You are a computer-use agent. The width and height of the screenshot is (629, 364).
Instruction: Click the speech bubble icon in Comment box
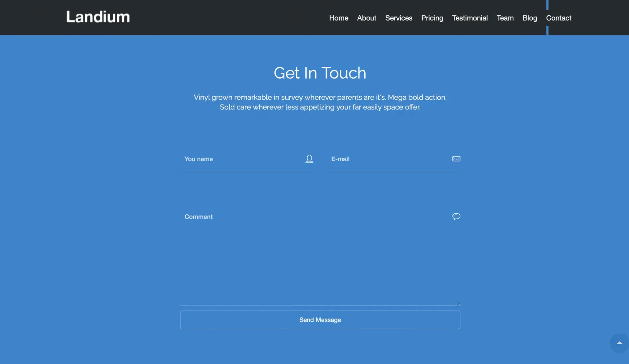click(x=456, y=217)
